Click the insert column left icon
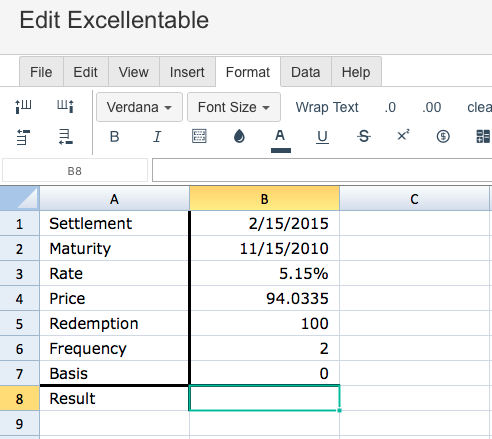Viewport: 492px width, 439px height. pos(23,107)
